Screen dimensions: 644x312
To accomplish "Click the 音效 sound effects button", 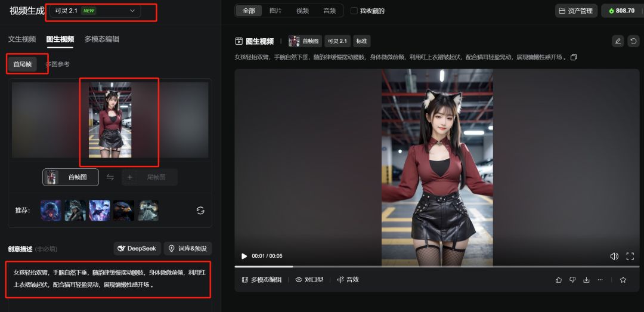I will pyautogui.click(x=348, y=280).
